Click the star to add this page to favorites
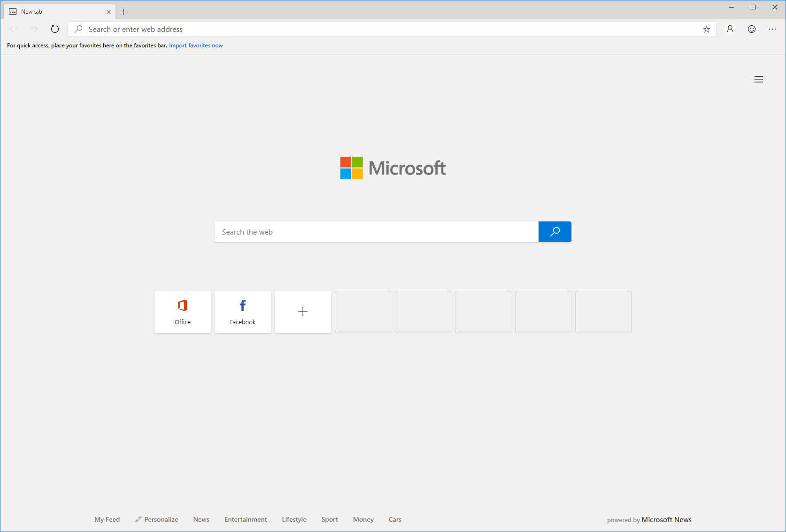Screen dimensions: 786x532 click(x=706, y=29)
